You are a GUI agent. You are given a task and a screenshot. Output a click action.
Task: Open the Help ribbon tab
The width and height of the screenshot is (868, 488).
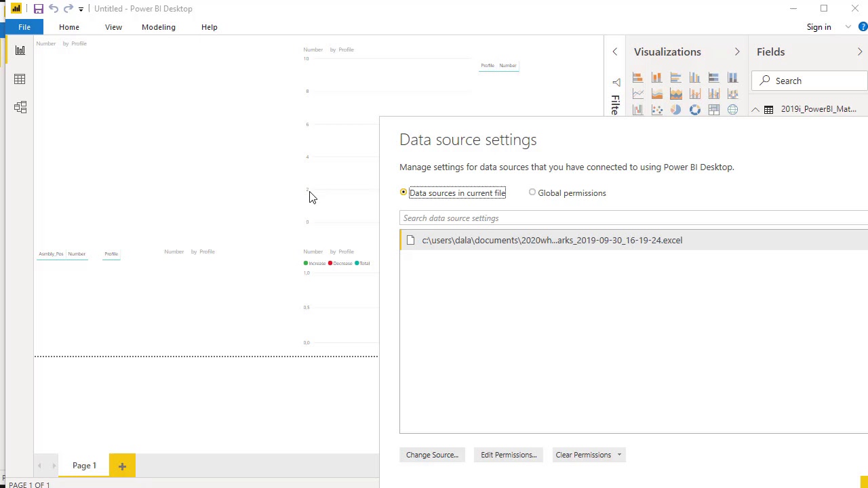coord(210,27)
